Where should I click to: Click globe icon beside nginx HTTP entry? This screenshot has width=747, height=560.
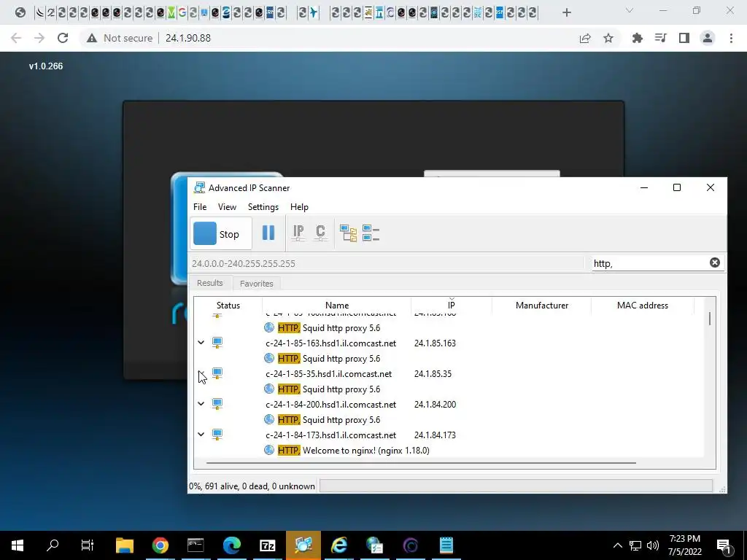tap(269, 450)
